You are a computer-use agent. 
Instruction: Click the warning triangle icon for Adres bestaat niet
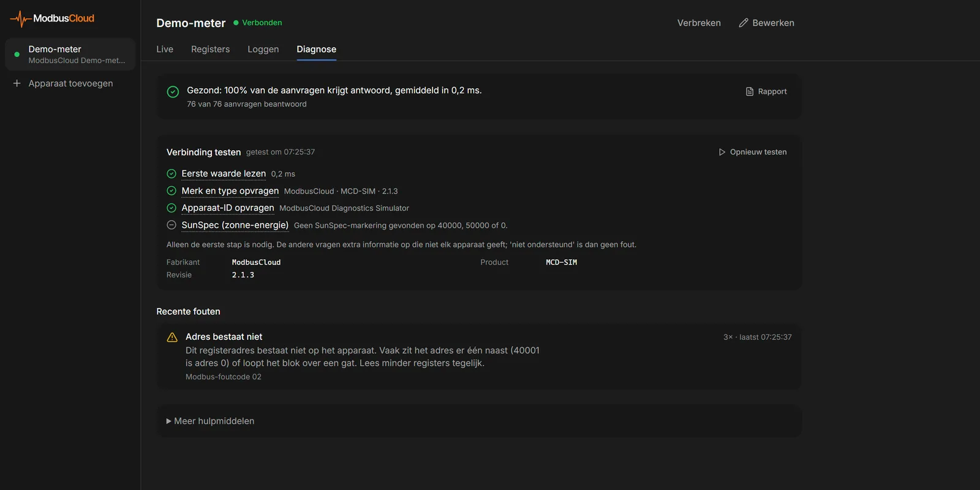tap(172, 337)
